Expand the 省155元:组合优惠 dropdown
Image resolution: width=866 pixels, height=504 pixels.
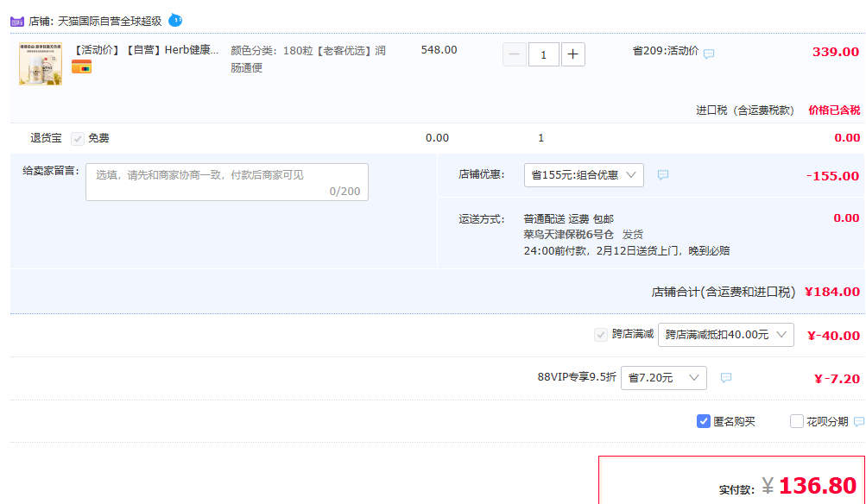(584, 175)
